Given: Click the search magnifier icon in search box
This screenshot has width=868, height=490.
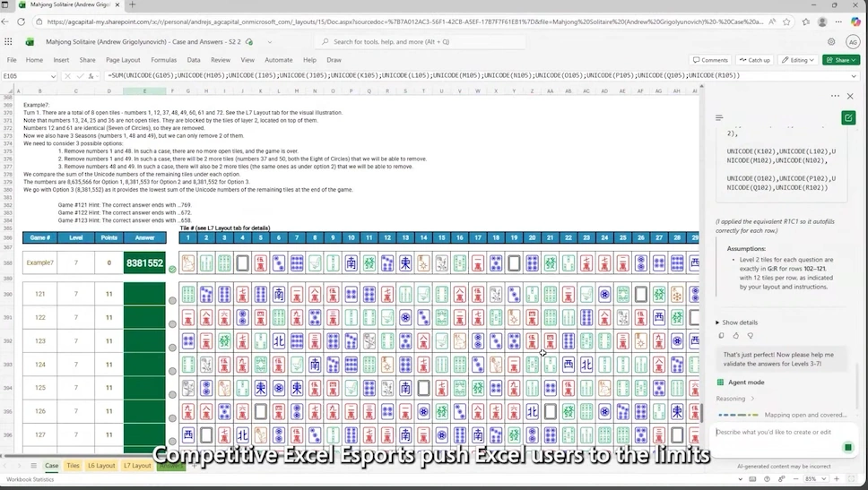Looking at the screenshot, I should pos(325,41).
